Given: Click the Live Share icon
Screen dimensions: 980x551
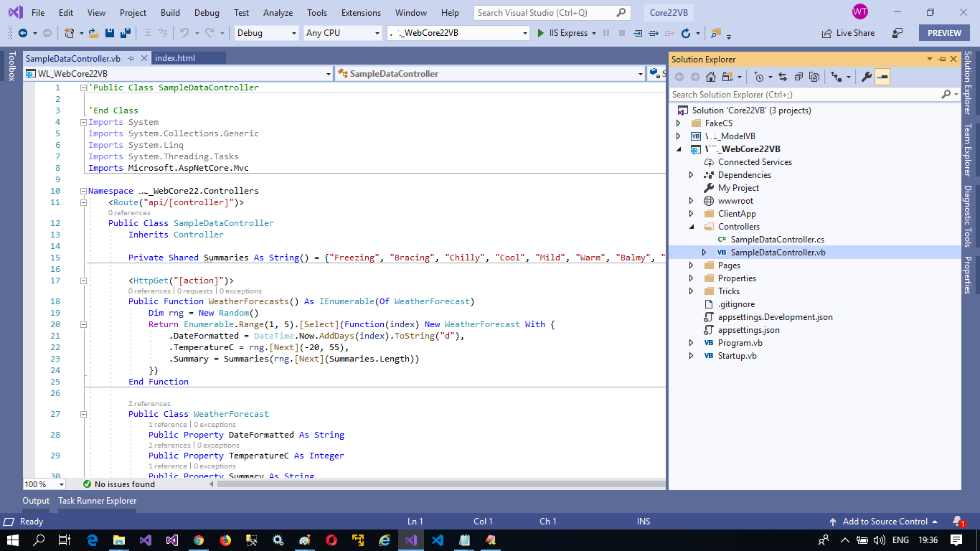Looking at the screenshot, I should 826,33.
